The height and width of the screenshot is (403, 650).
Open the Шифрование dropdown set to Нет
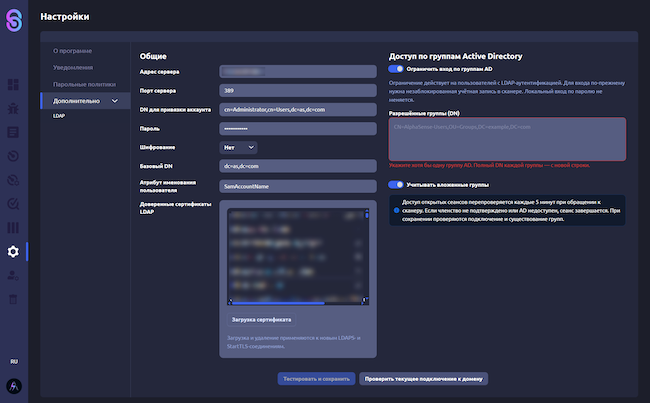pos(238,147)
